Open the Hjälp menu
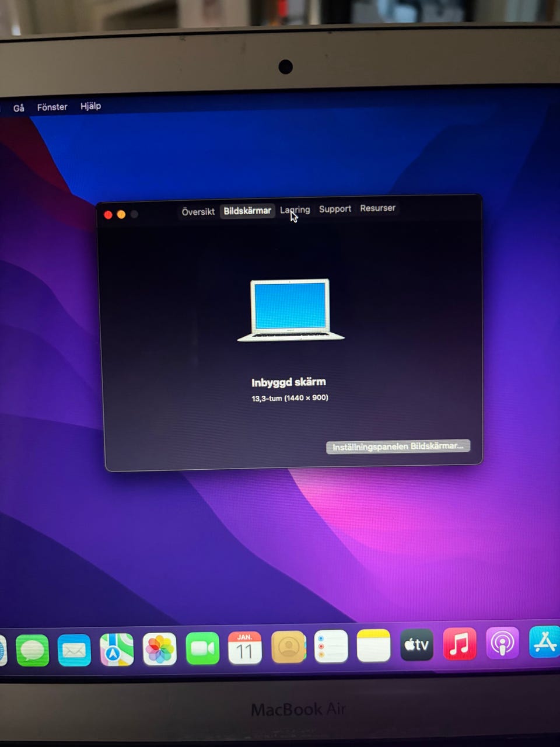The width and height of the screenshot is (560, 747). coord(90,106)
